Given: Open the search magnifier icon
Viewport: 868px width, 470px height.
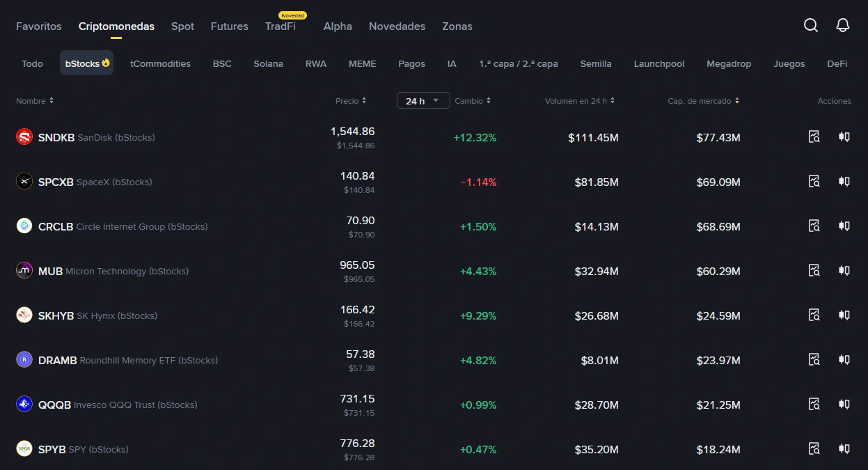Looking at the screenshot, I should click(811, 26).
